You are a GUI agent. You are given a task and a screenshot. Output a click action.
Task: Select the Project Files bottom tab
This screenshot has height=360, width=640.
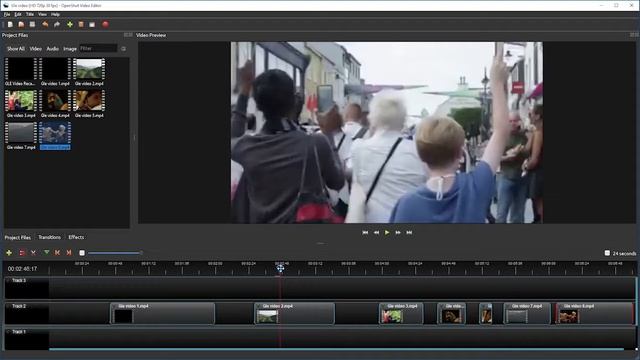(18, 237)
